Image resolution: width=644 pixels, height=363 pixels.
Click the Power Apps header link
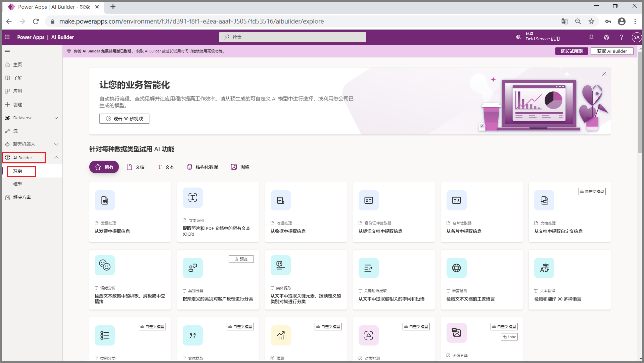(x=31, y=37)
